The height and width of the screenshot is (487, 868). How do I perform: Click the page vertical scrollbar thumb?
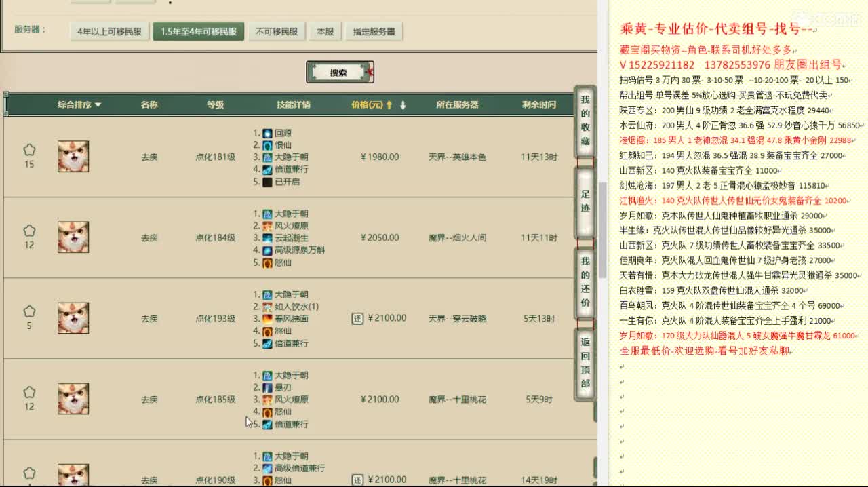(x=602, y=229)
